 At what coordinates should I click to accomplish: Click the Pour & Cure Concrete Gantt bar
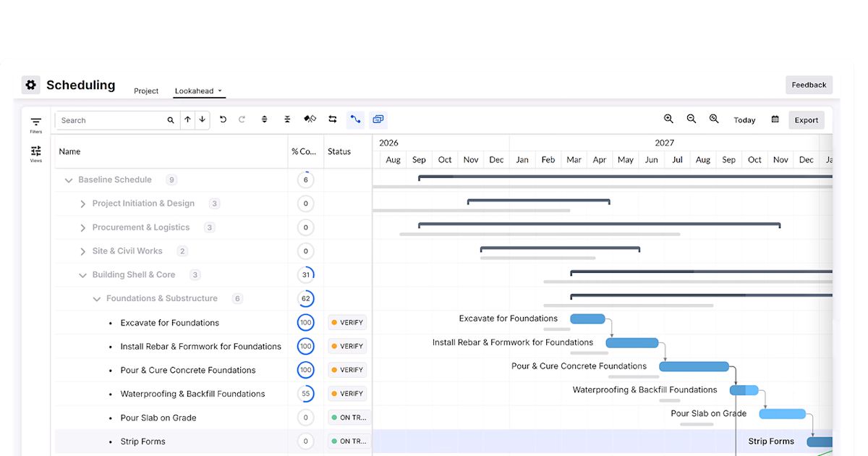point(694,366)
